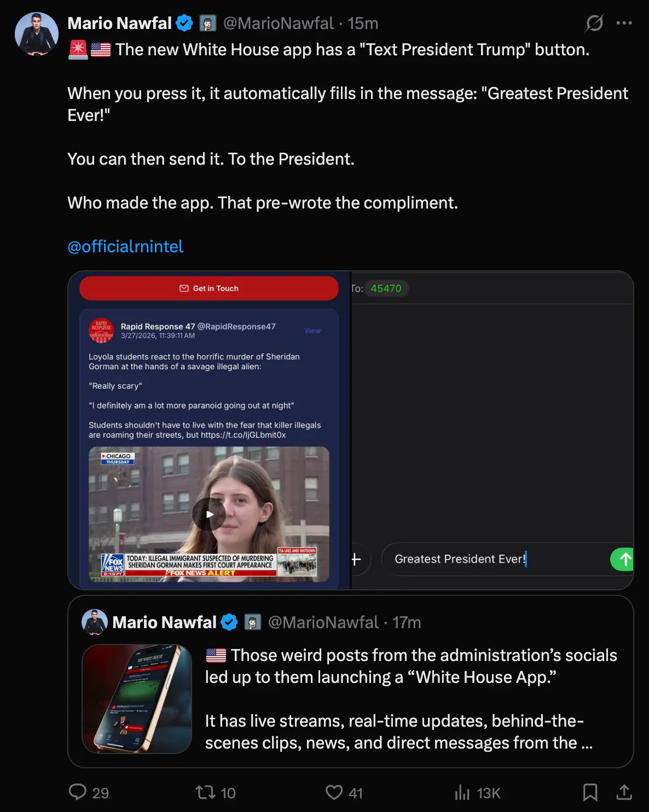Open the view count analytics icon
649x812 pixels.
tap(462, 792)
